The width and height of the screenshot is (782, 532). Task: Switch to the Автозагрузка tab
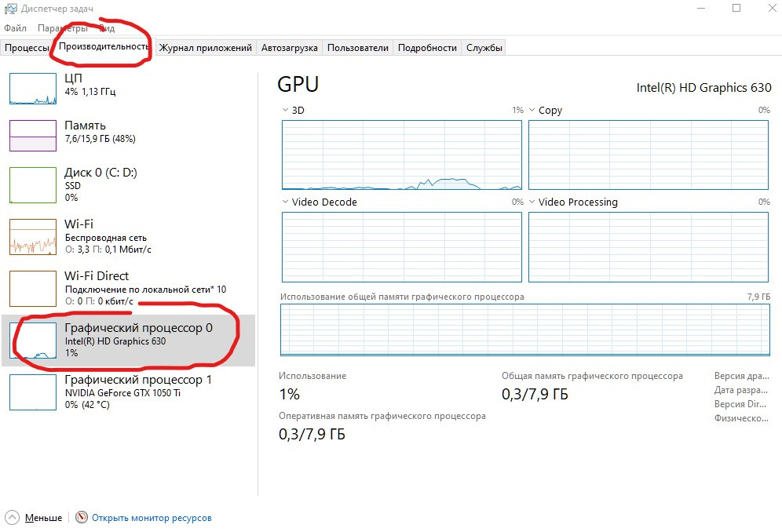point(289,48)
